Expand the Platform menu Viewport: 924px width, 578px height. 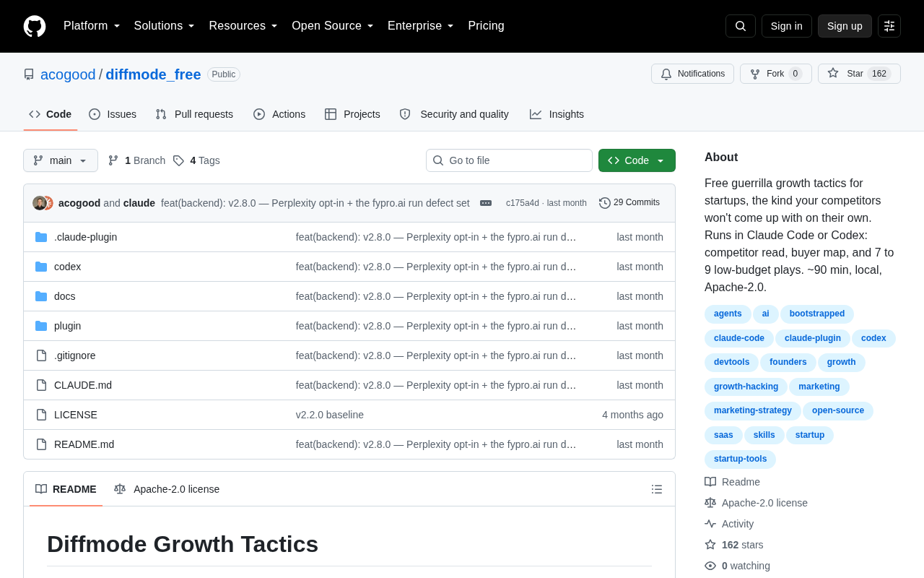coord(92,26)
